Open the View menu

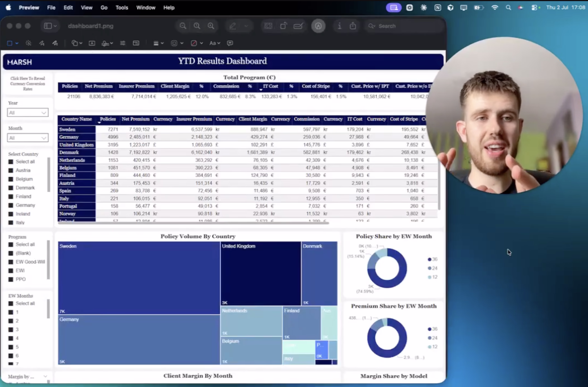click(x=86, y=8)
